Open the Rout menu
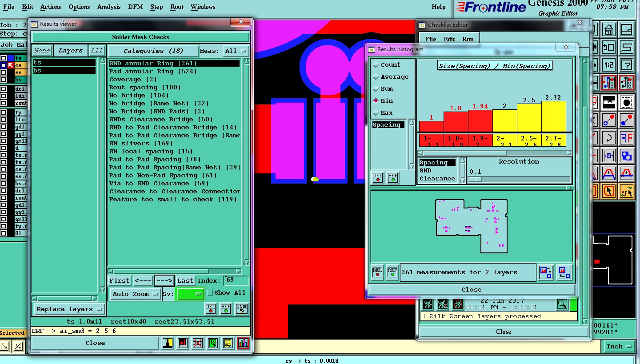This screenshot has height=364, width=640. pos(177,7)
